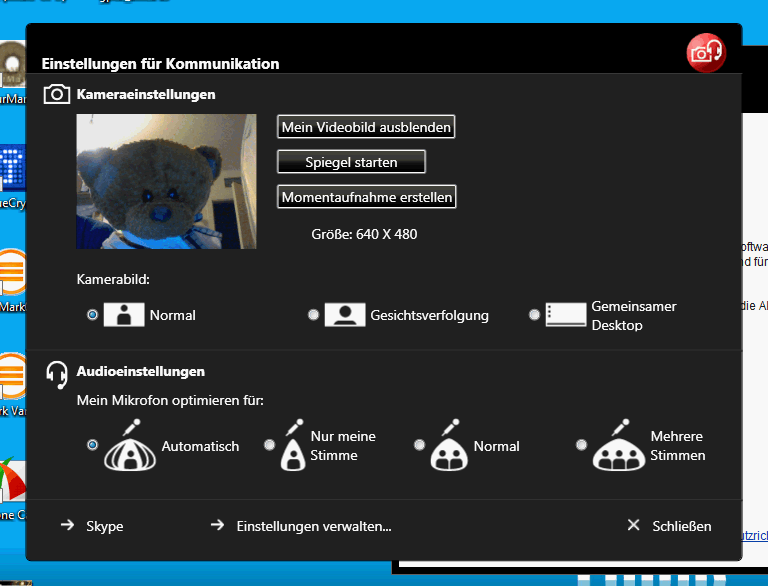The width and height of the screenshot is (768, 586).
Task: Click the Spiegel starten button
Action: pyautogui.click(x=351, y=162)
